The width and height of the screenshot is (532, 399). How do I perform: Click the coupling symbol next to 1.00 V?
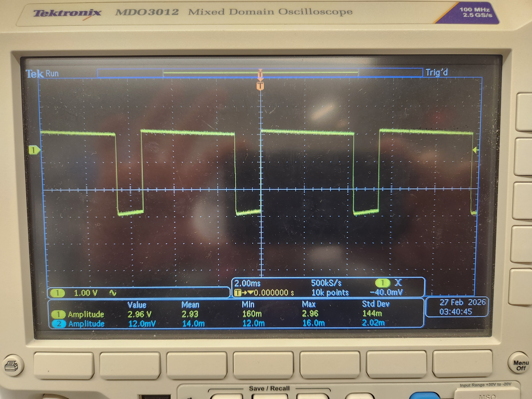pyautogui.click(x=113, y=293)
